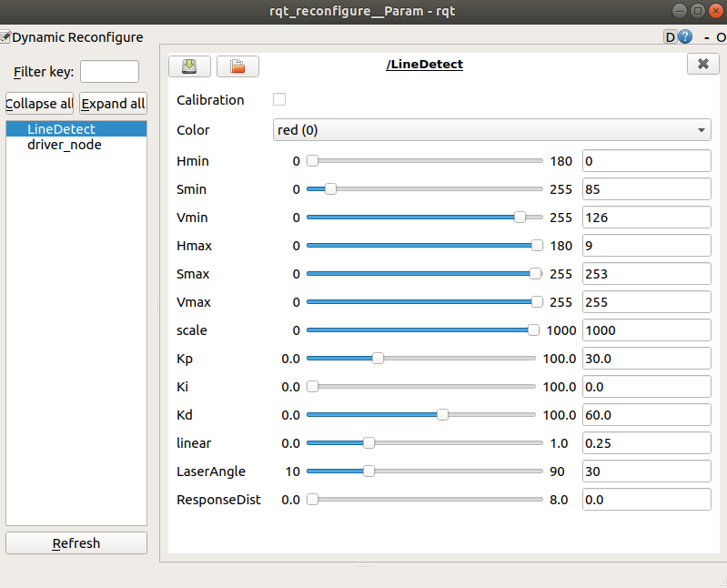Focus the Hmin value field
The height and width of the screenshot is (588, 727).
[646, 161]
